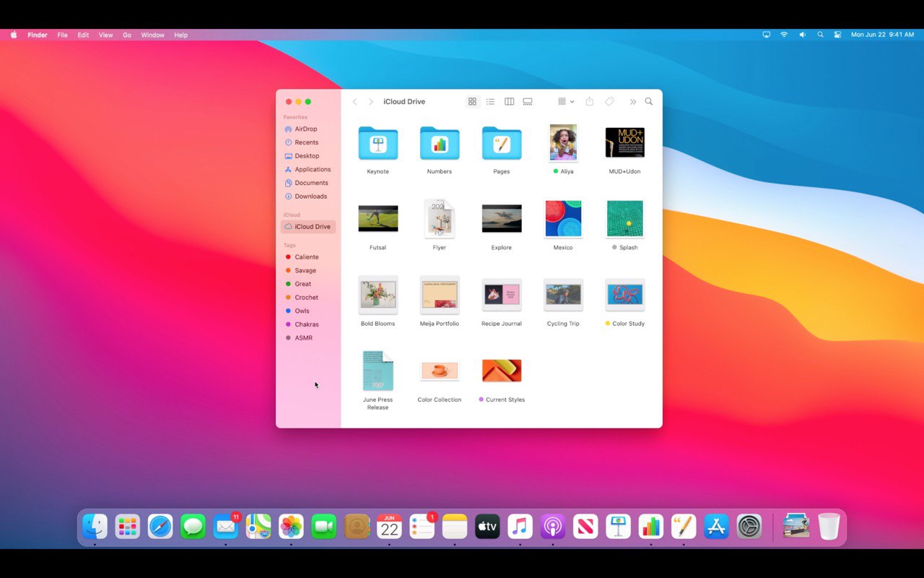Image resolution: width=924 pixels, height=578 pixels.
Task: Open the File menu
Action: [x=63, y=35]
